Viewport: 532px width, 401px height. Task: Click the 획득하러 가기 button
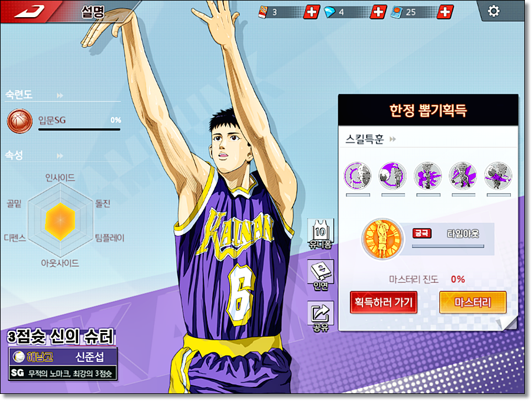(x=384, y=302)
